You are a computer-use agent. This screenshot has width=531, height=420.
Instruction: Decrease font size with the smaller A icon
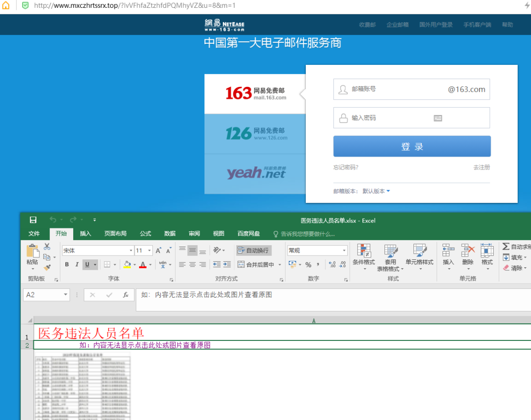[169, 251]
